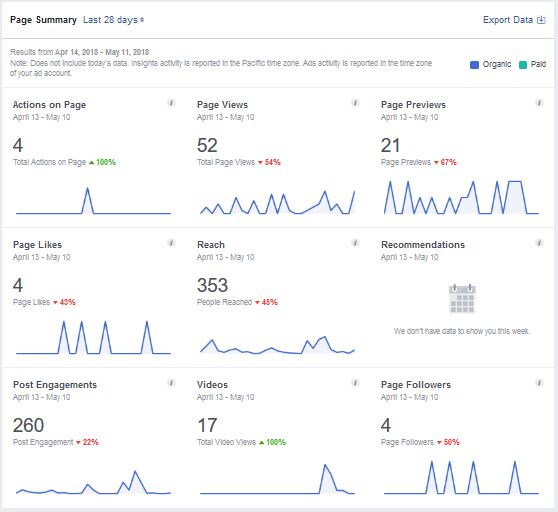
Task: Open info icon for Post Engagements
Action: [171, 383]
